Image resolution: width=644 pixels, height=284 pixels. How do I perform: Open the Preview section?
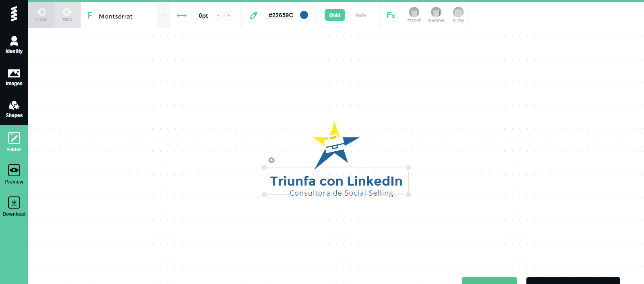point(14,174)
